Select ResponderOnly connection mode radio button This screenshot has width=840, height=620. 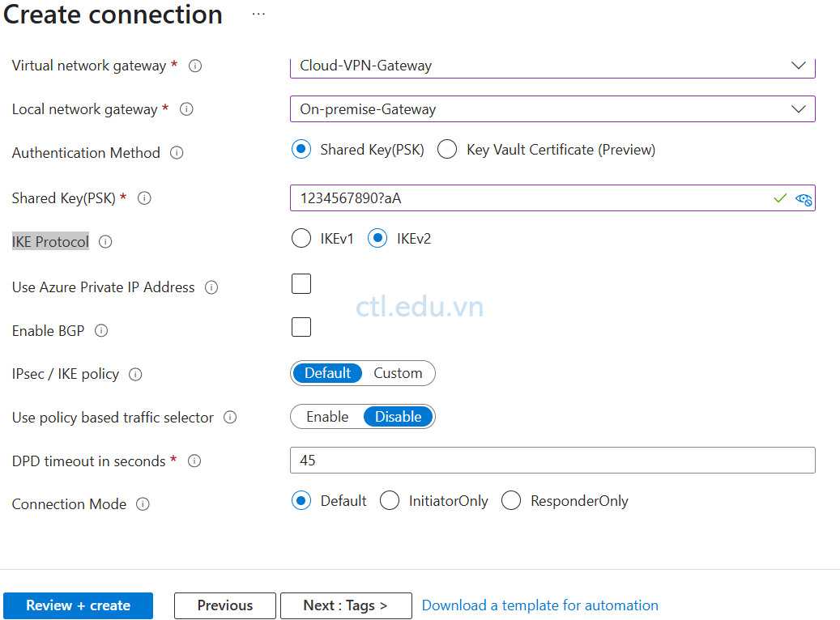(x=511, y=500)
